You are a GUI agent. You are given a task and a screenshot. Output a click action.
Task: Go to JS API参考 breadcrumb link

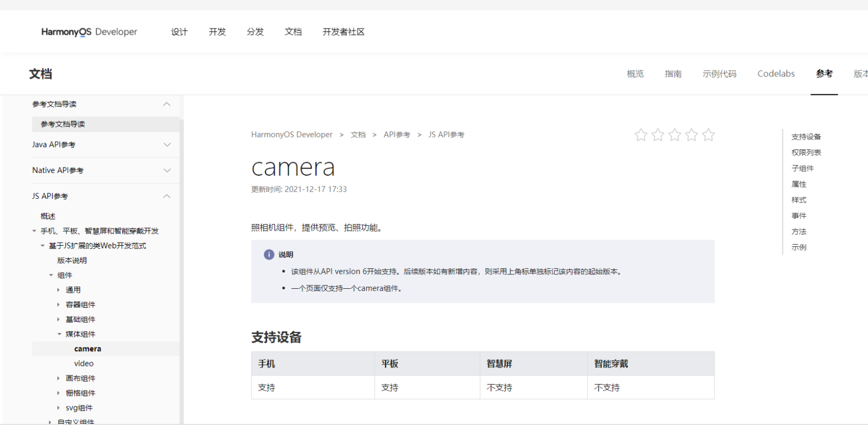[x=446, y=135]
